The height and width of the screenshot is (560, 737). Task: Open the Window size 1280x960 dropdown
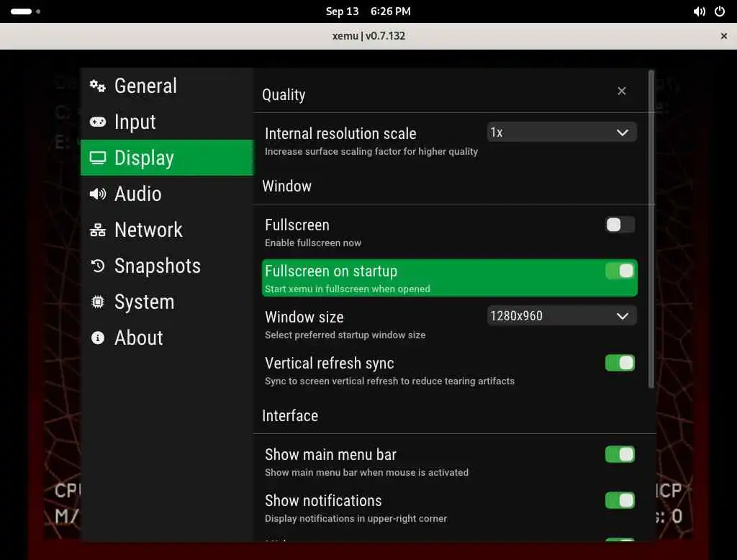[x=561, y=316]
